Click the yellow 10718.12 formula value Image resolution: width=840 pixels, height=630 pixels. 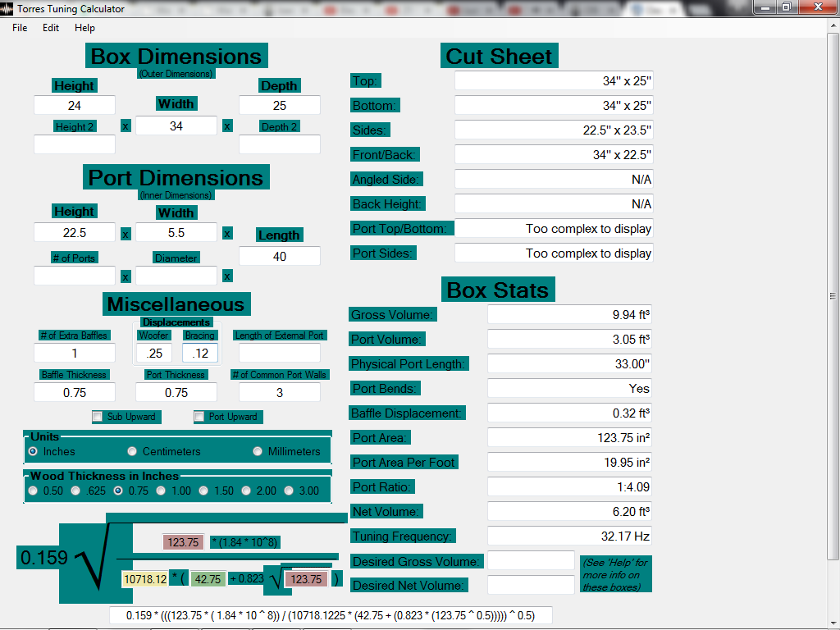click(x=145, y=579)
